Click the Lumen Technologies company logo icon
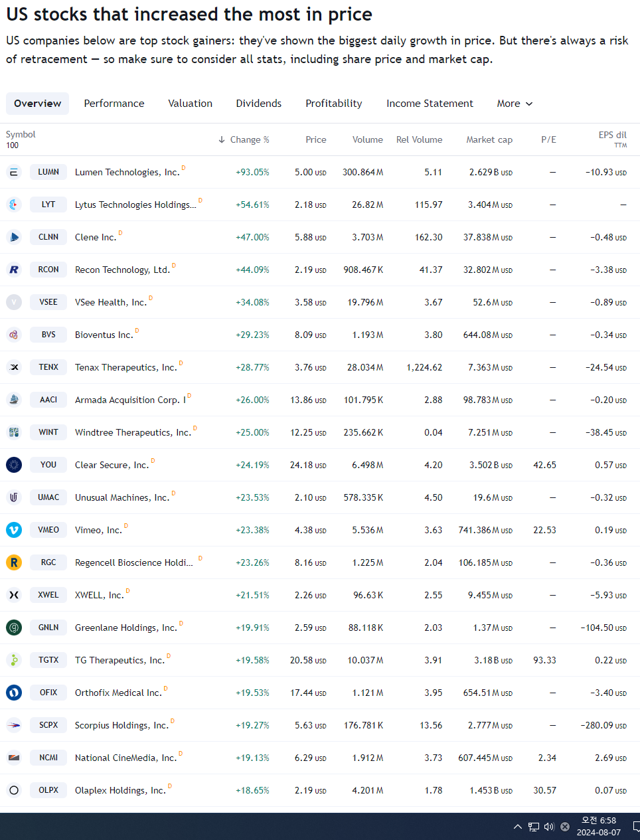Viewport: 640px width, 840px height. (x=14, y=172)
